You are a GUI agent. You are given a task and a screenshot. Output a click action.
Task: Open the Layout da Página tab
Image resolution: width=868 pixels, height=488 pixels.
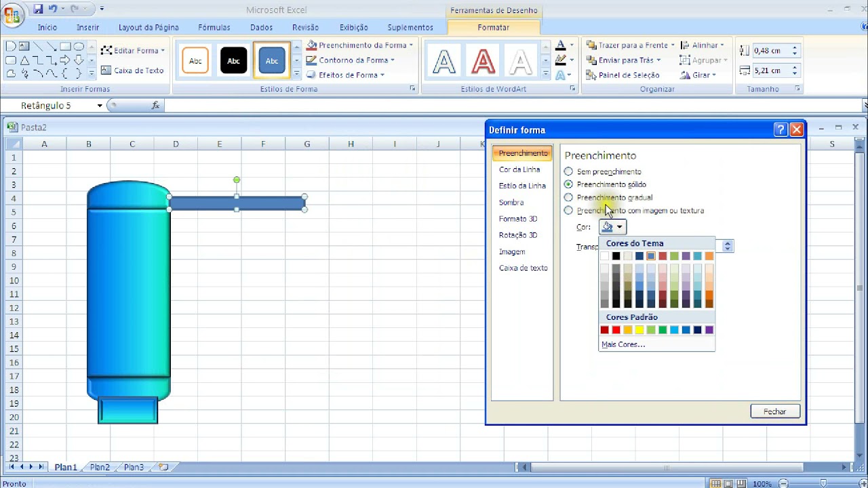pos(149,28)
